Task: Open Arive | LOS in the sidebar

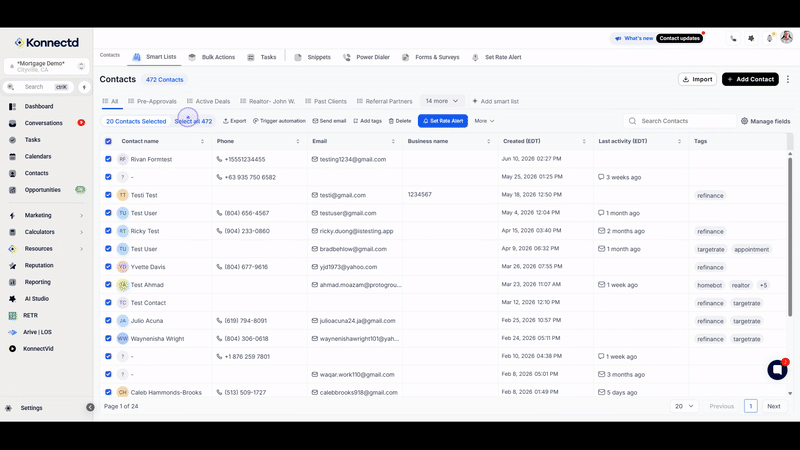Action: point(37,332)
